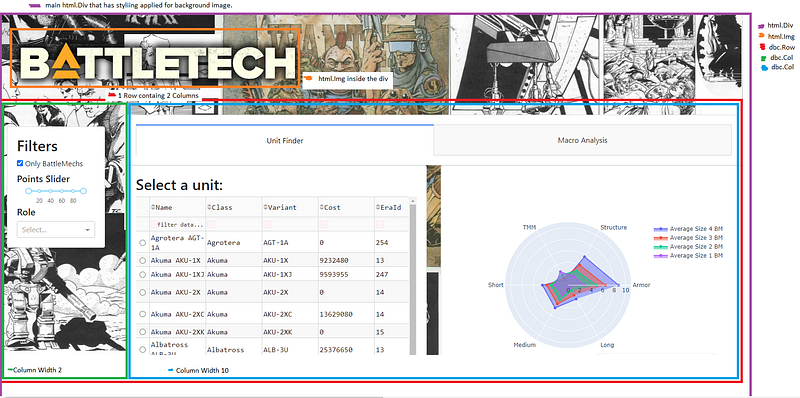This screenshot has width=800, height=398.
Task: Sort the table by EraId column arrows
Action: [x=378, y=208]
